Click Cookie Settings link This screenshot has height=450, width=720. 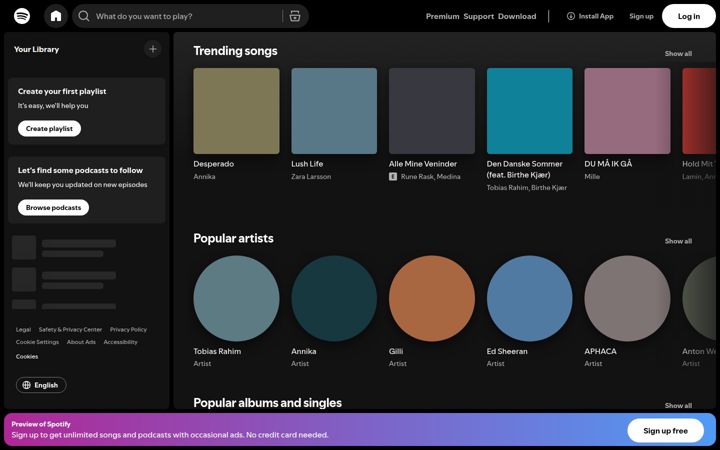(x=37, y=342)
